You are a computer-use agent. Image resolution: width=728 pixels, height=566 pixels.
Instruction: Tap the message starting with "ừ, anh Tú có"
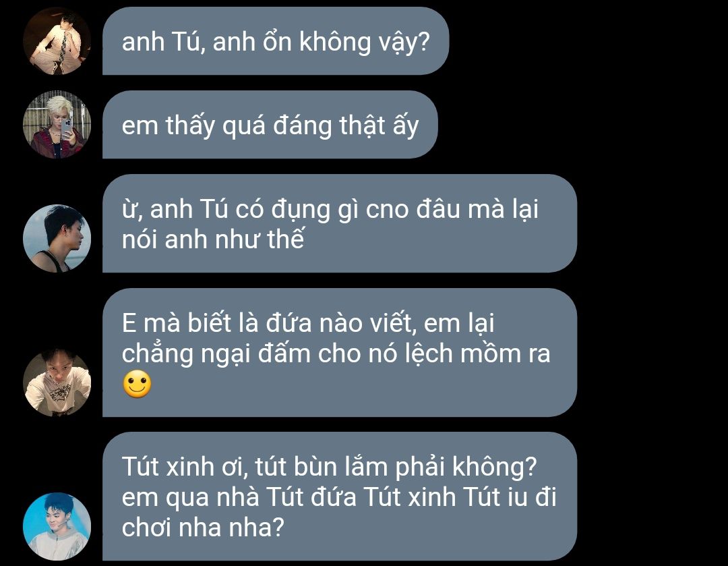pos(340,223)
